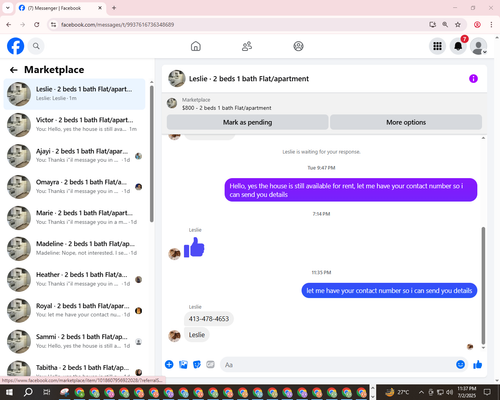Viewport: 500px width, 400px height.
Task: Choose a sticker in composer
Action: 197,364
